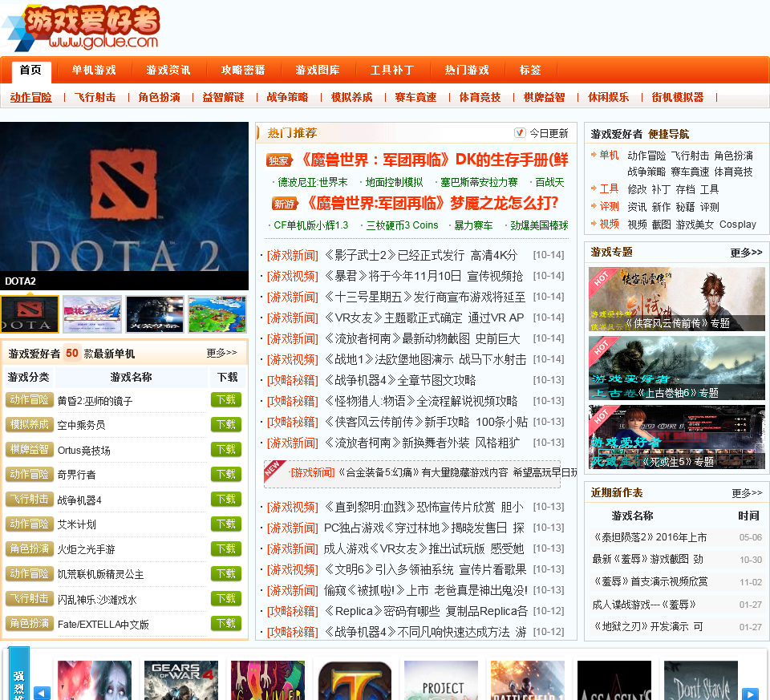Open 《泰坦陨落2》2016年上市 entry
This screenshot has height=700, width=770.
[x=650, y=537]
